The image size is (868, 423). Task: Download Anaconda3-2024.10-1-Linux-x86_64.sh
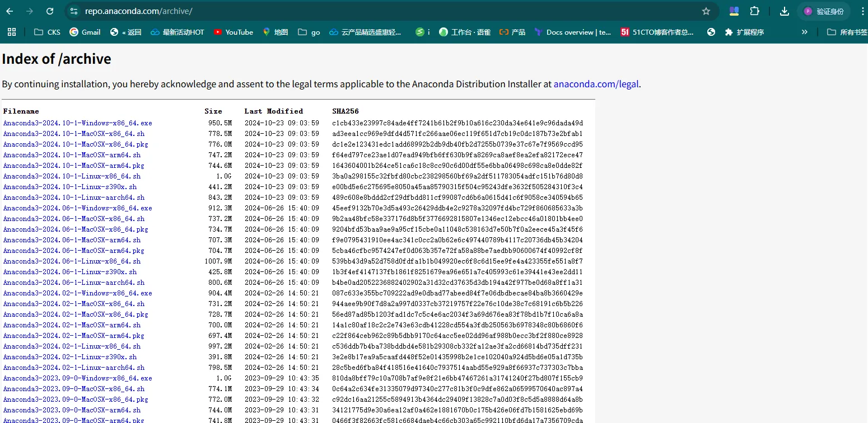pos(72,176)
